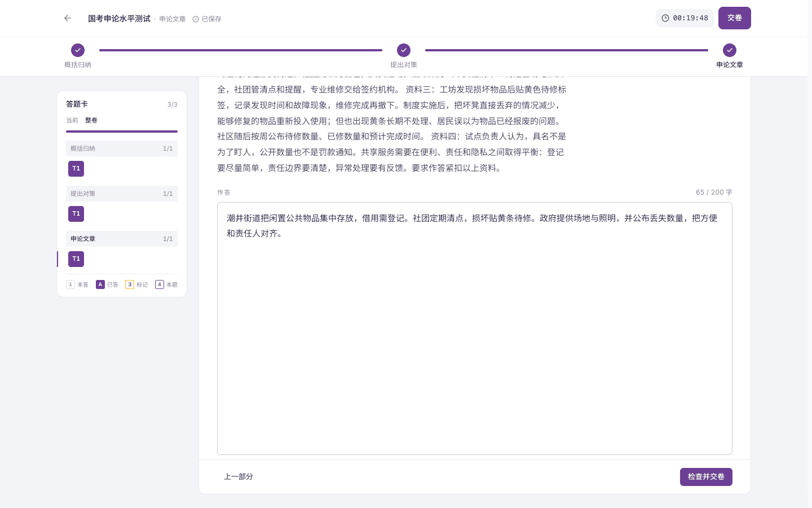This screenshot has width=812, height=508.
Task: Click the 已答 legend badge
Action: pos(100,284)
